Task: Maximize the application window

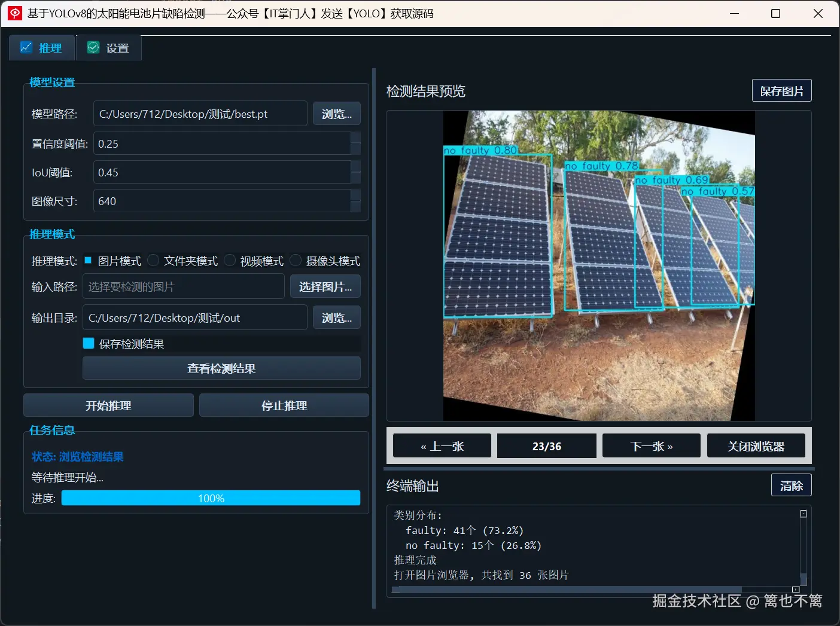Action: click(x=775, y=13)
